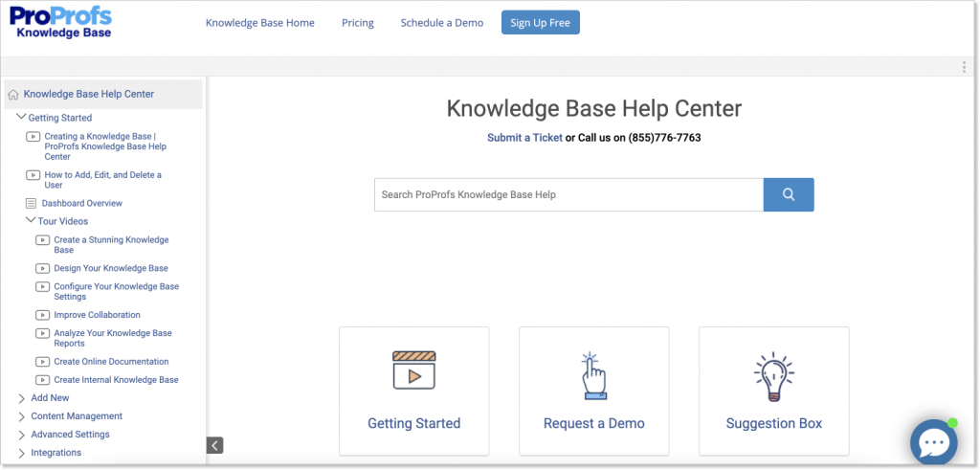Open Configure Your Knowledge Base Settings video
Viewport: 980px width, 470px height.
click(116, 292)
